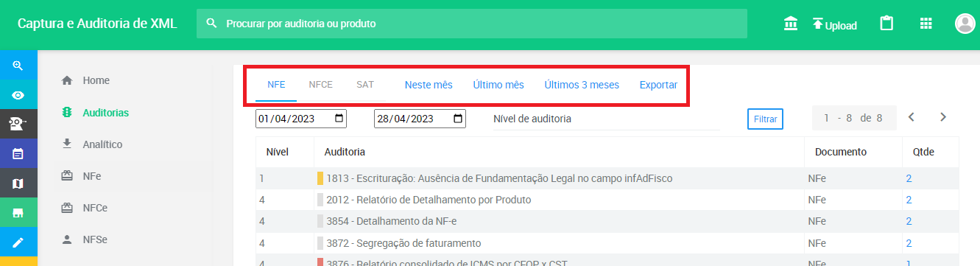The width and height of the screenshot is (980, 266).
Task: Open calendar picker for end date 28/04/2023
Action: (x=458, y=119)
